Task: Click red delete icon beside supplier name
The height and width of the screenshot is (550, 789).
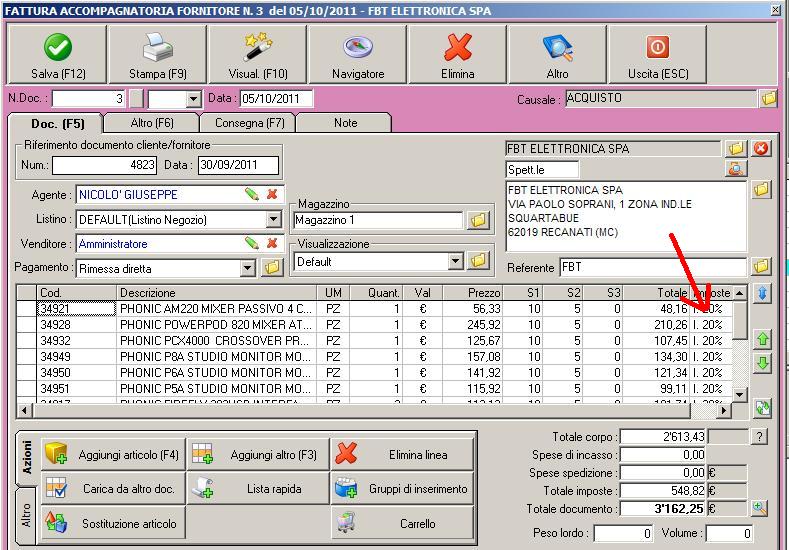Action: pyautogui.click(x=762, y=149)
